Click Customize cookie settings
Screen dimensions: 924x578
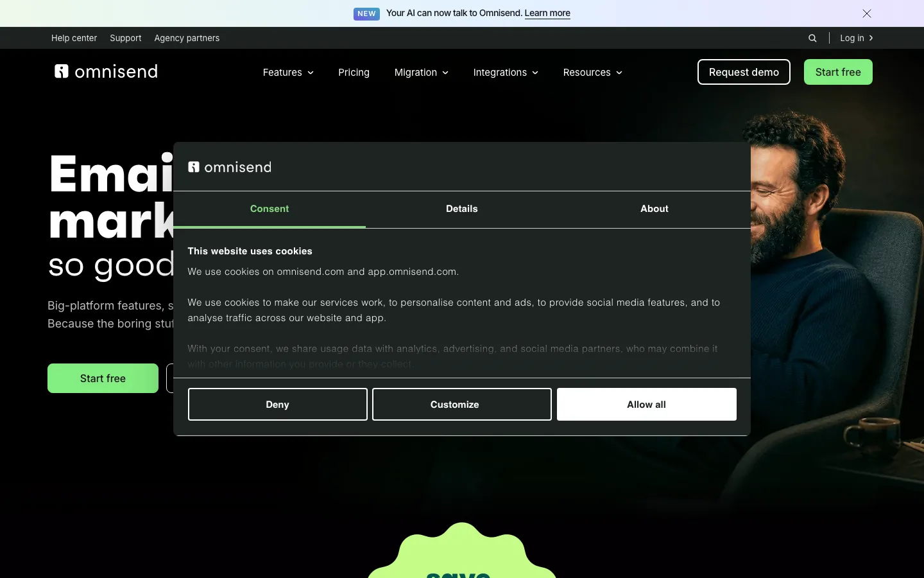tap(462, 405)
